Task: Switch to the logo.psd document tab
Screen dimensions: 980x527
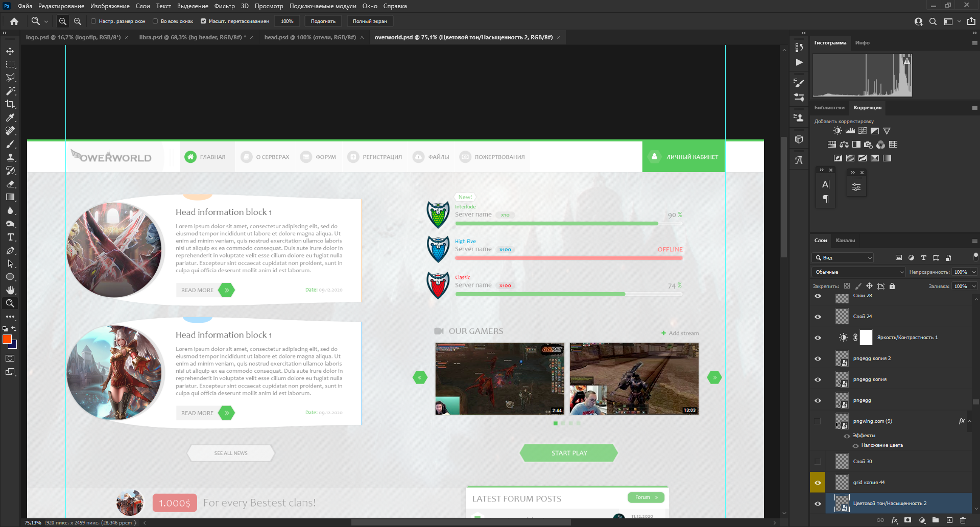Action: [x=73, y=37]
